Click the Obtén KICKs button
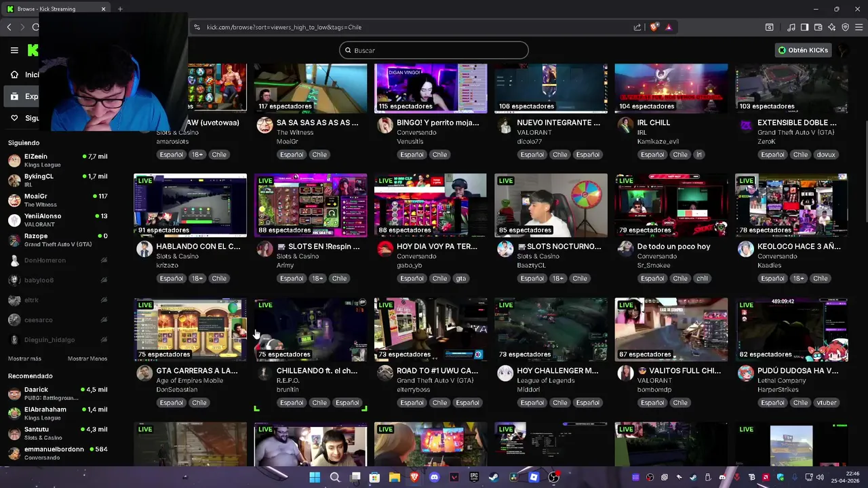The image size is (868, 488). [803, 50]
